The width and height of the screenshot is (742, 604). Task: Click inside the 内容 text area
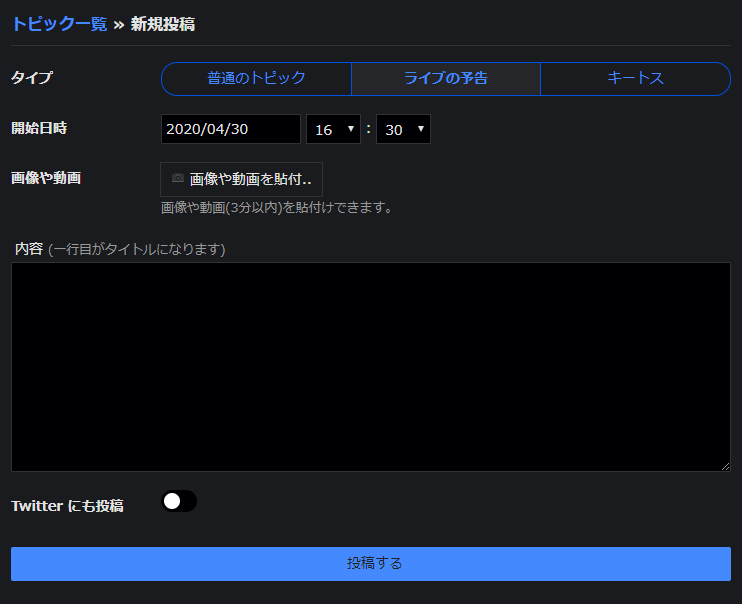point(370,366)
